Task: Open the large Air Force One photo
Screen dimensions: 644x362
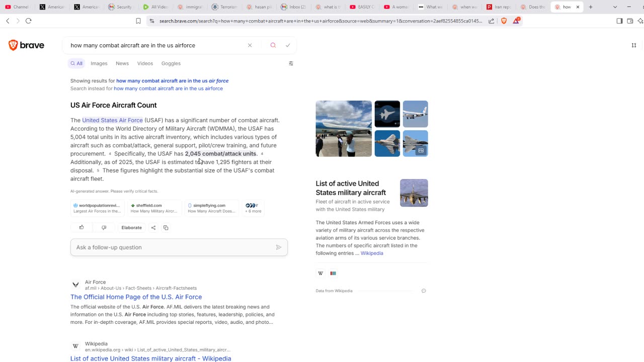Action: (344, 129)
